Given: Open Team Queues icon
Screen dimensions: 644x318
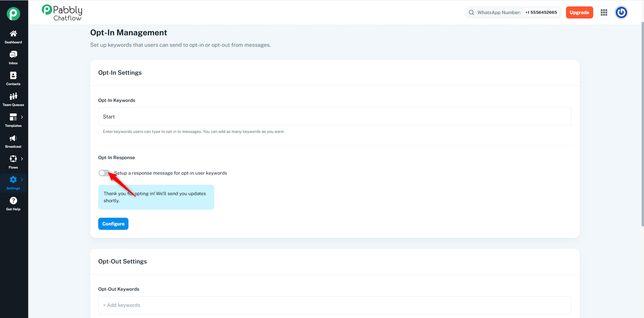Looking at the screenshot, I should (13, 97).
